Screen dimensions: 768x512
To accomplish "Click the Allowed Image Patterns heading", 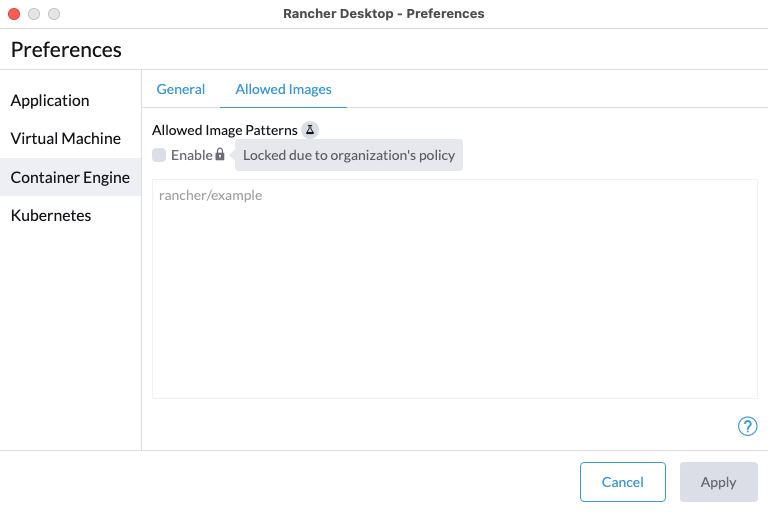I will point(225,130).
